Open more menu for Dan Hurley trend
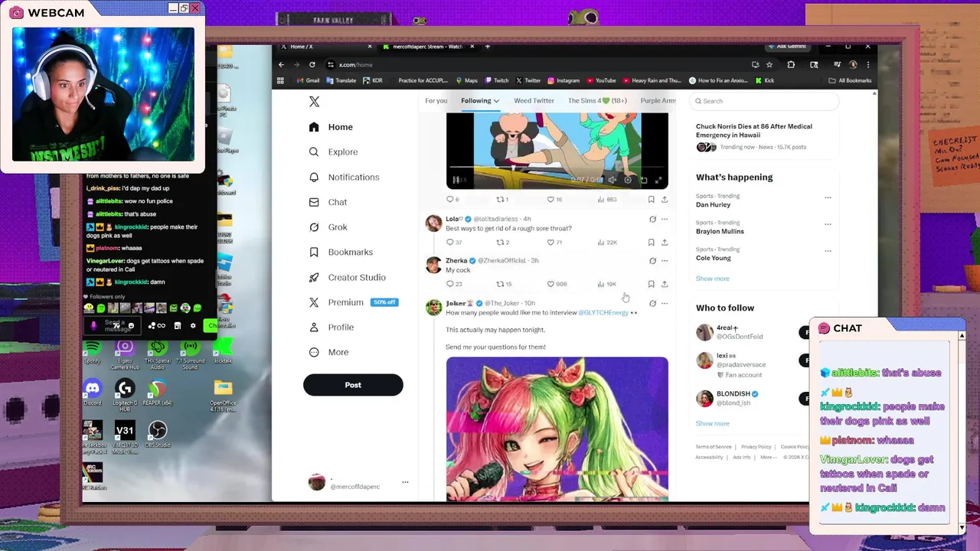Image resolution: width=980 pixels, height=551 pixels. click(828, 197)
